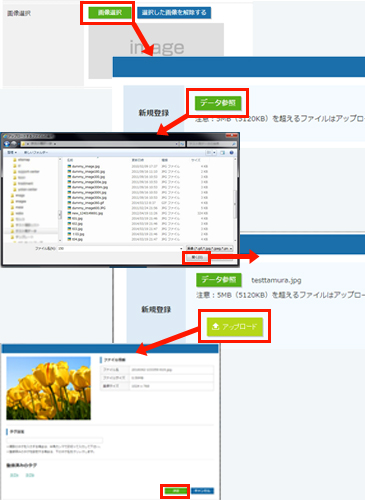Click the file dialog address path bar
This screenshot has width=365, height=500.
(x=99, y=144)
